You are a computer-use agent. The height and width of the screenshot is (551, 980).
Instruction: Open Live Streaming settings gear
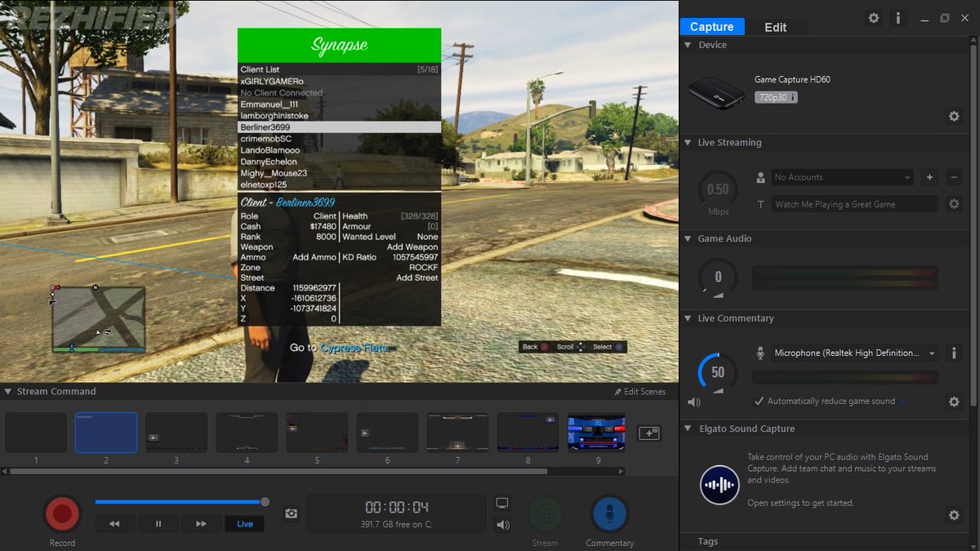pyautogui.click(x=954, y=204)
